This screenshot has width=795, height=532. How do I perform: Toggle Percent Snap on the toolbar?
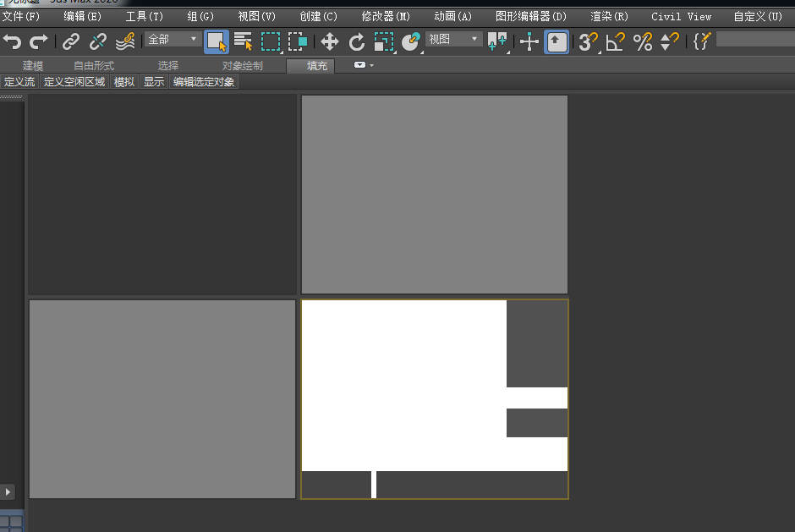click(643, 41)
